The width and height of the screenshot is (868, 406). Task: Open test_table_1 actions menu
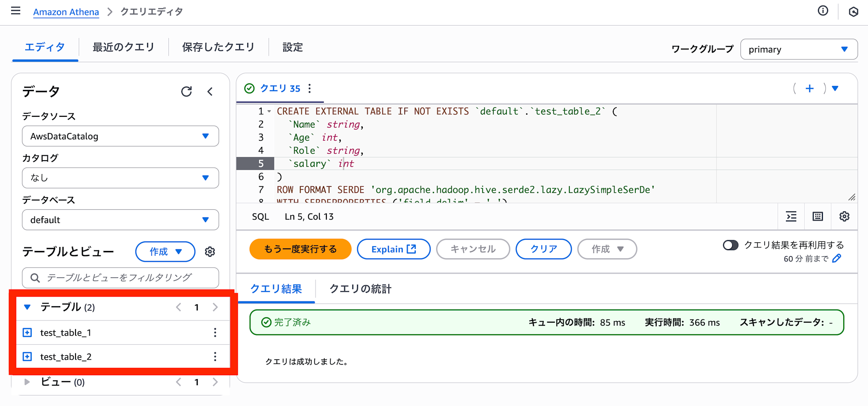(215, 333)
